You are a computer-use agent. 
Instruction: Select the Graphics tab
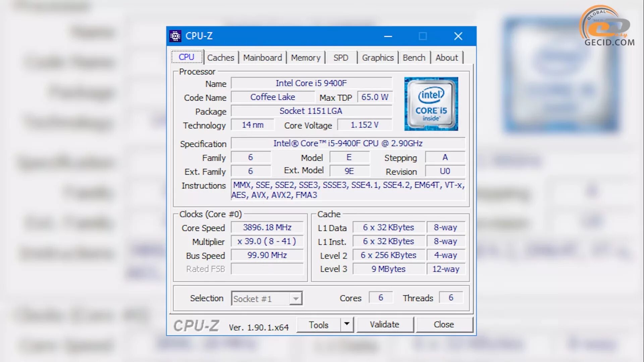378,58
